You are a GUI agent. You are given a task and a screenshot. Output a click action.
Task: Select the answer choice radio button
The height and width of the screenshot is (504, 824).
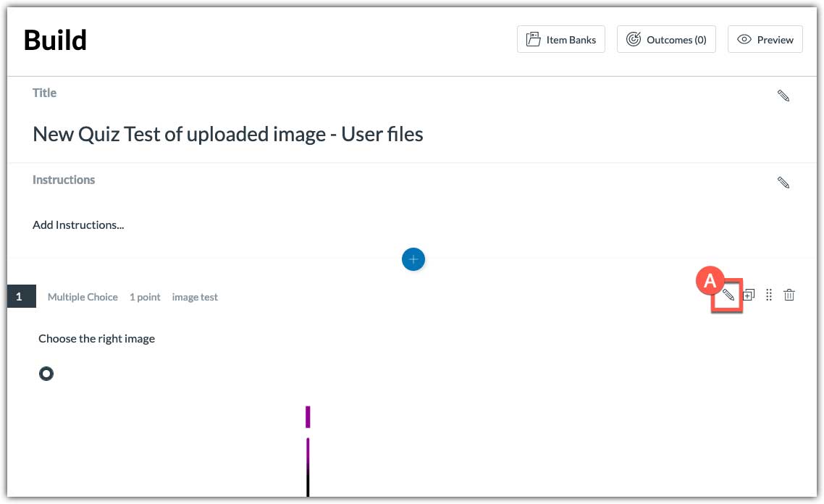[x=46, y=373]
